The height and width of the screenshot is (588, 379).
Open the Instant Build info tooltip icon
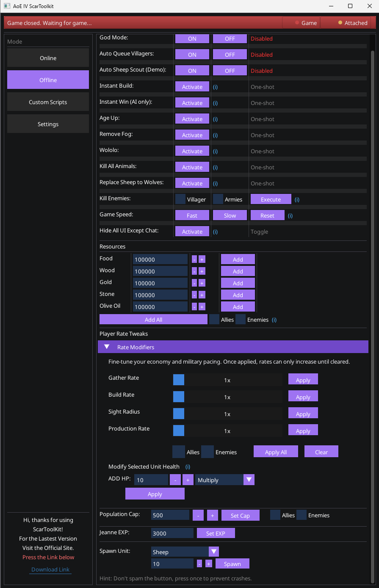pyautogui.click(x=215, y=86)
